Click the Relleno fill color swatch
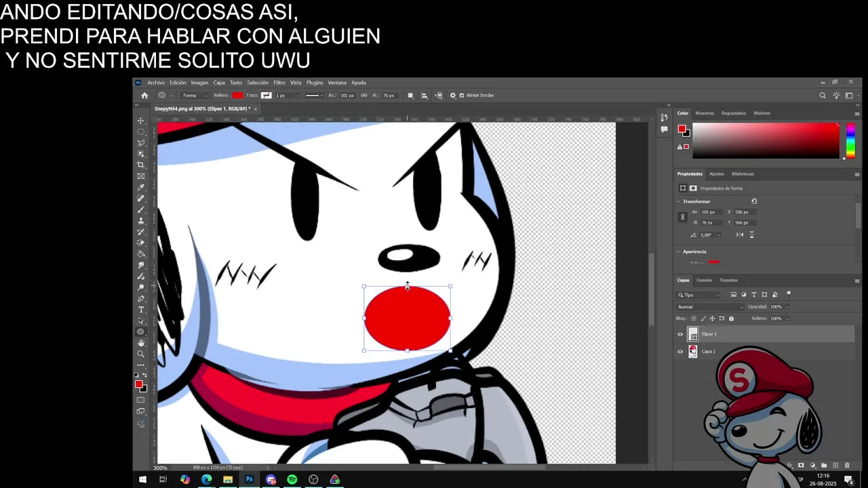Screen dimensions: 868x488 click(237, 96)
